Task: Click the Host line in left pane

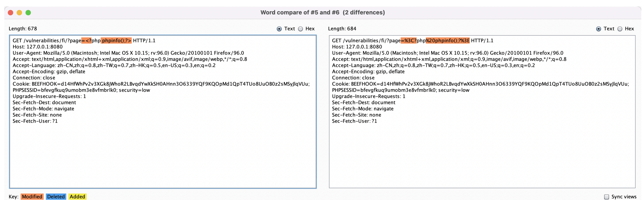Action: (x=38, y=47)
